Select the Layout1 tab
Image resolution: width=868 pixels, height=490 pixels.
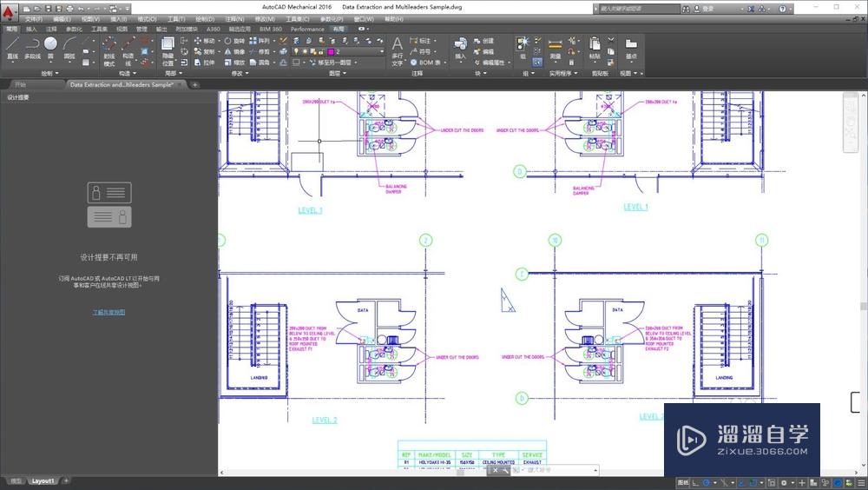43,481
